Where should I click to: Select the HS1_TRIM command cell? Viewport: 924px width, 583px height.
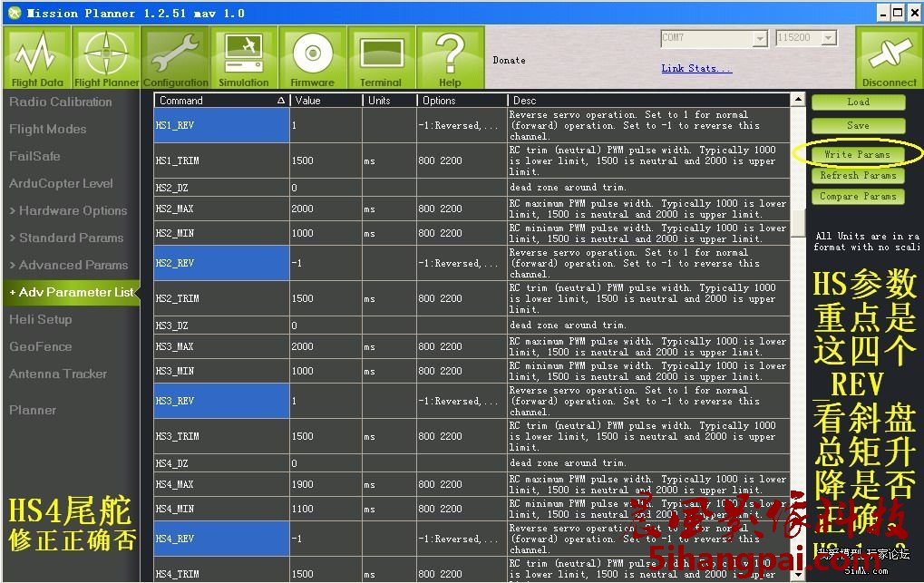pyautogui.click(x=221, y=160)
